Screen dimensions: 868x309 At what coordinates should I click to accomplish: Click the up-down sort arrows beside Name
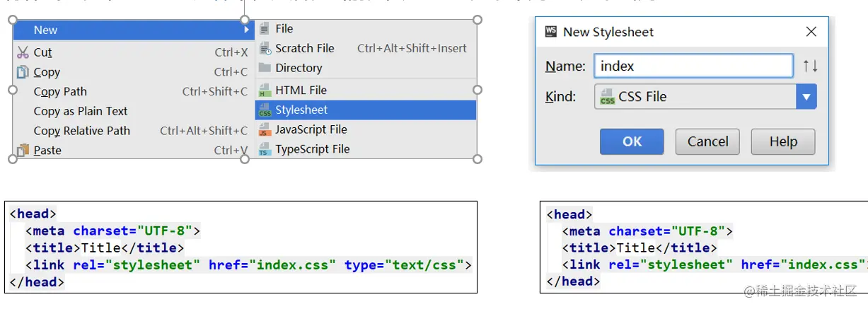click(810, 66)
